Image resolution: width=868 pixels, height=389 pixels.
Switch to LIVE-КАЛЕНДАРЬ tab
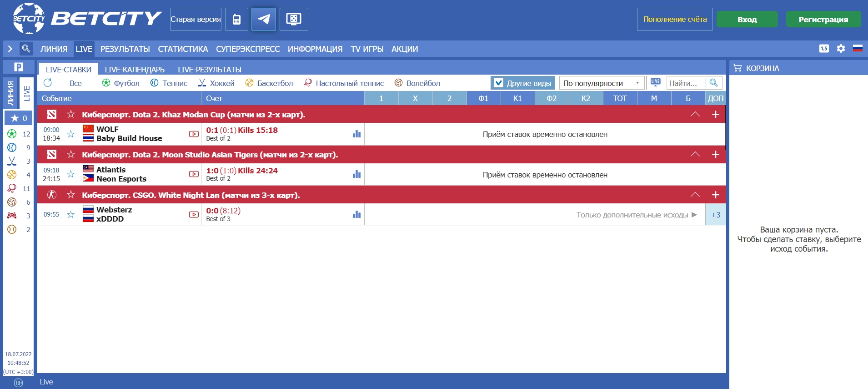pyautogui.click(x=135, y=70)
